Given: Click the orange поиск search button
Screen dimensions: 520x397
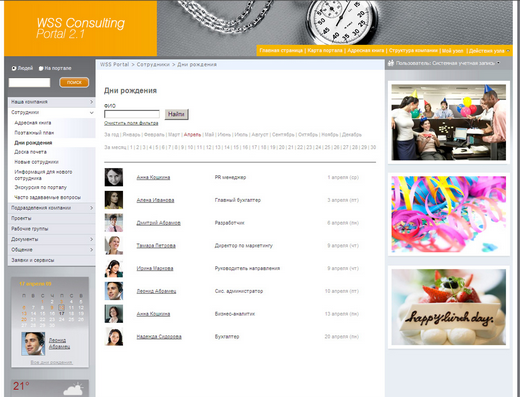Looking at the screenshot, I should pos(74,82).
